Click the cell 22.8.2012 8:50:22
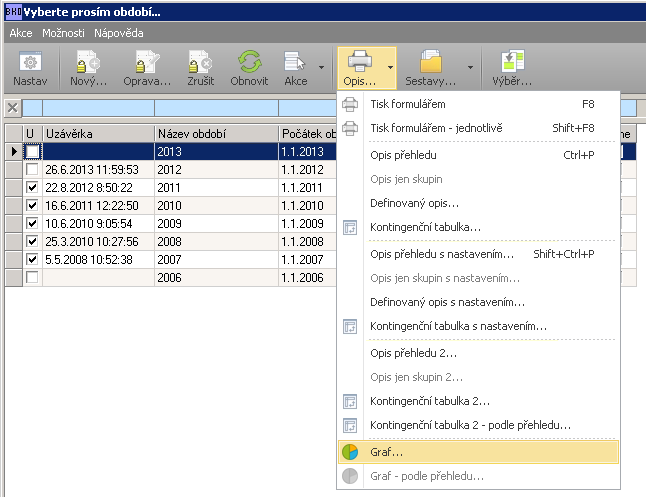 click(98, 188)
